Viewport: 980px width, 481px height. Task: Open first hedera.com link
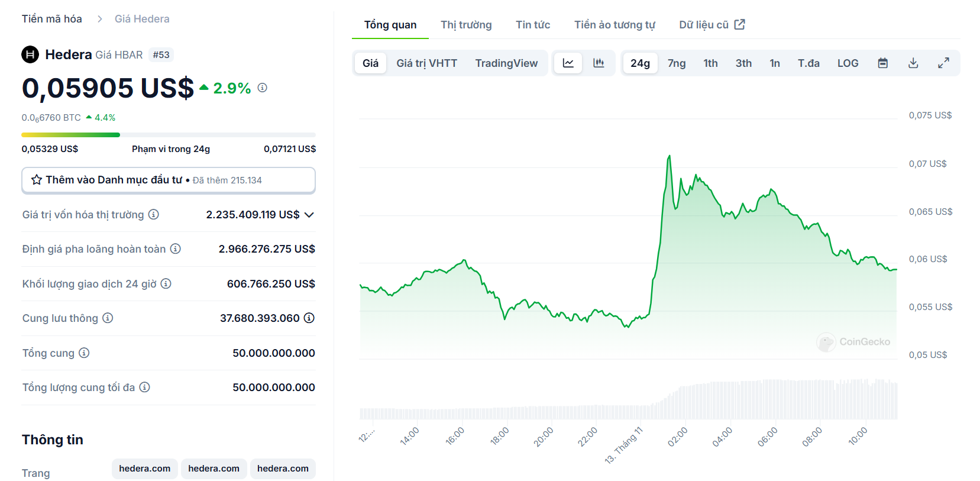tap(145, 469)
